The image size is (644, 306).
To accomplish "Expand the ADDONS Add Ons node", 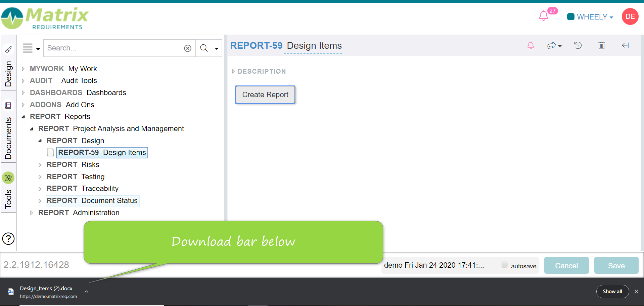I will click(x=23, y=105).
